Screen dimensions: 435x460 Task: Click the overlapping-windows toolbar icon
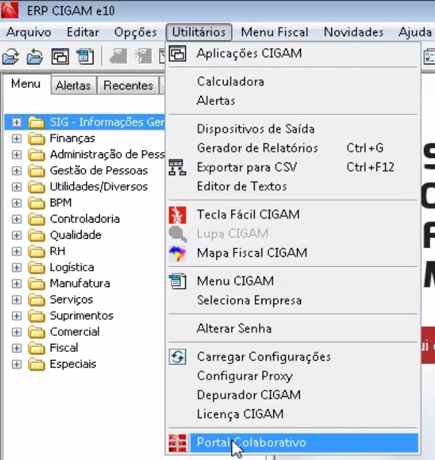[x=60, y=56]
